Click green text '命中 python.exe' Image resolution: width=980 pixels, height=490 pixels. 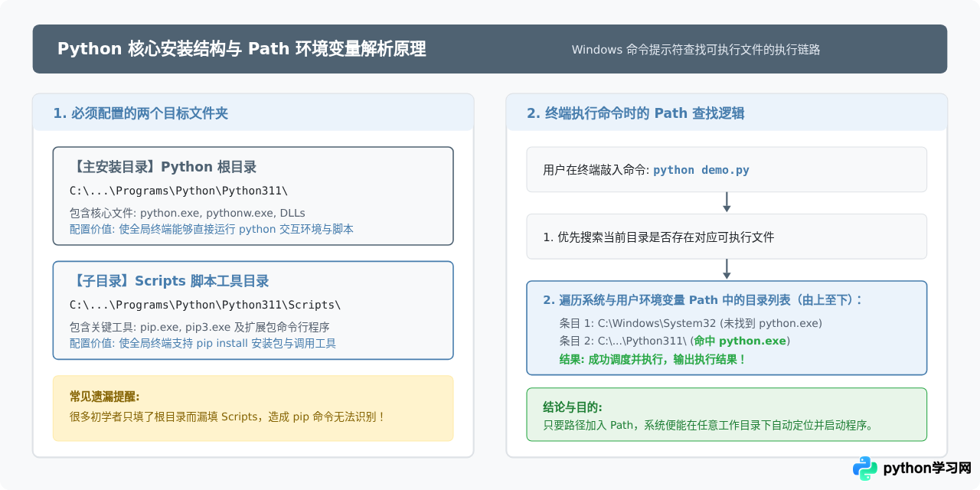(740, 341)
